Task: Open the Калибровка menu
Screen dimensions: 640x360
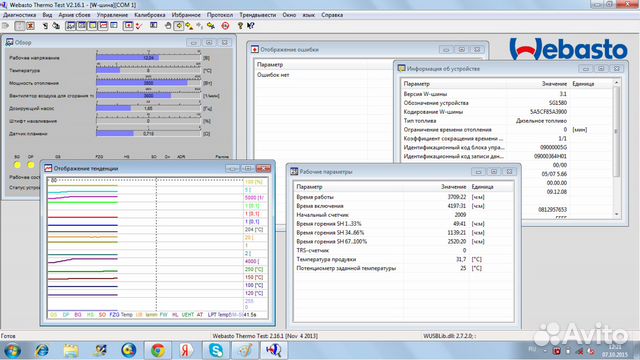Action: coord(149,15)
